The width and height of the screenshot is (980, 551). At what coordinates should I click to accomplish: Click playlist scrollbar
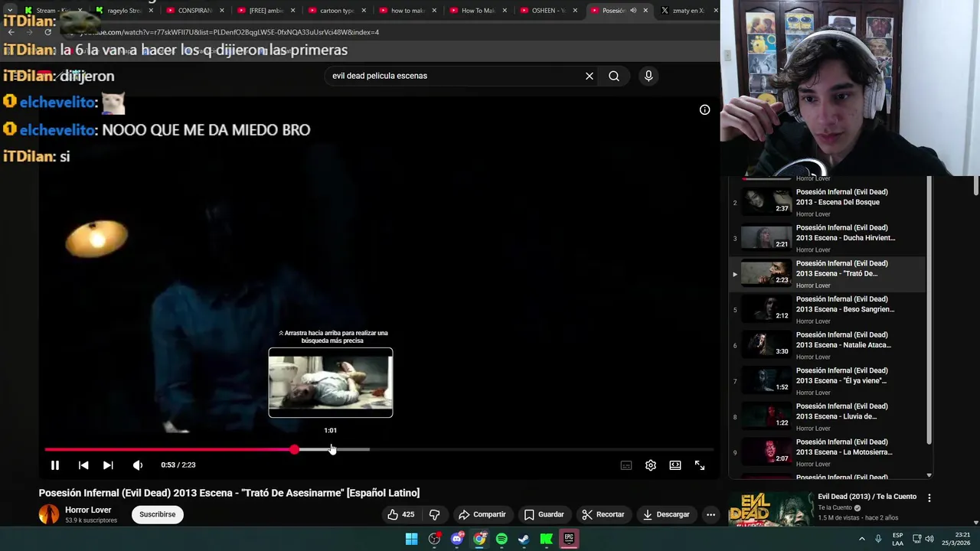tap(929, 310)
